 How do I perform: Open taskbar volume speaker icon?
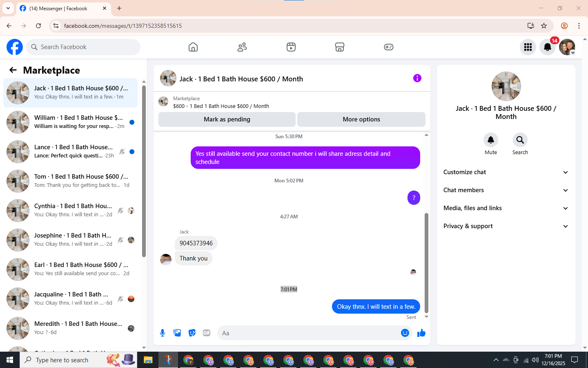535,360
